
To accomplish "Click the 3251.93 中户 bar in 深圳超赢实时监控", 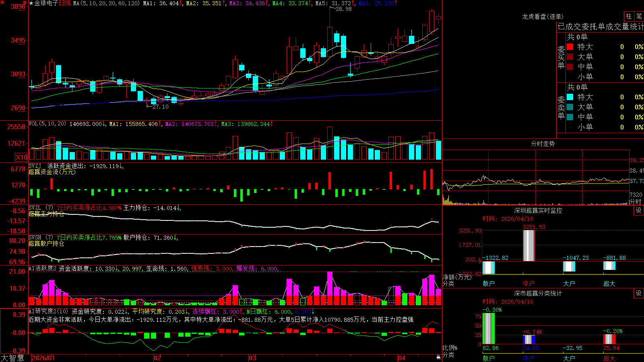I will point(529,245).
